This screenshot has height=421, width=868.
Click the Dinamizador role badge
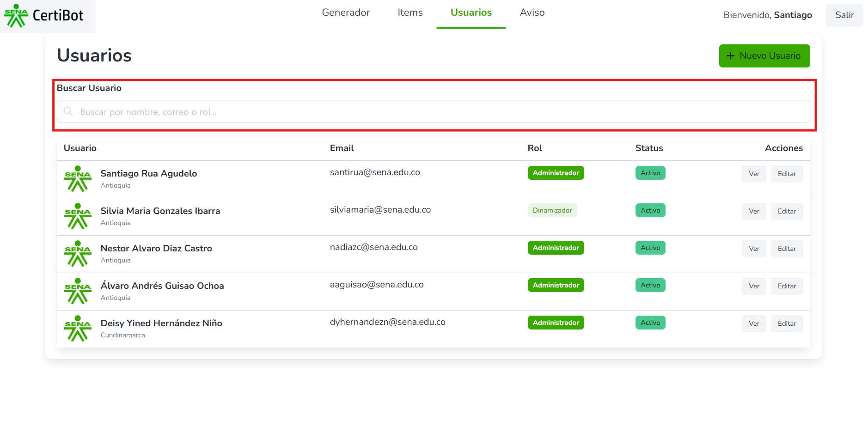click(x=552, y=210)
